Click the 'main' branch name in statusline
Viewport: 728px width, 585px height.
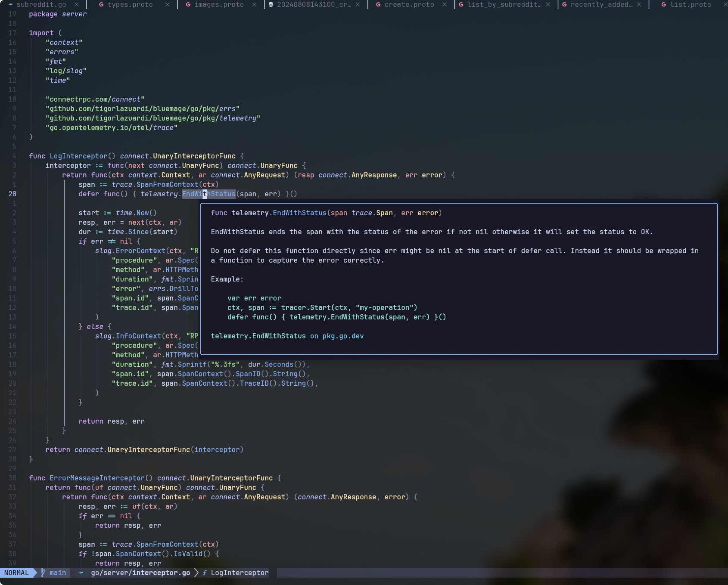[58, 573]
